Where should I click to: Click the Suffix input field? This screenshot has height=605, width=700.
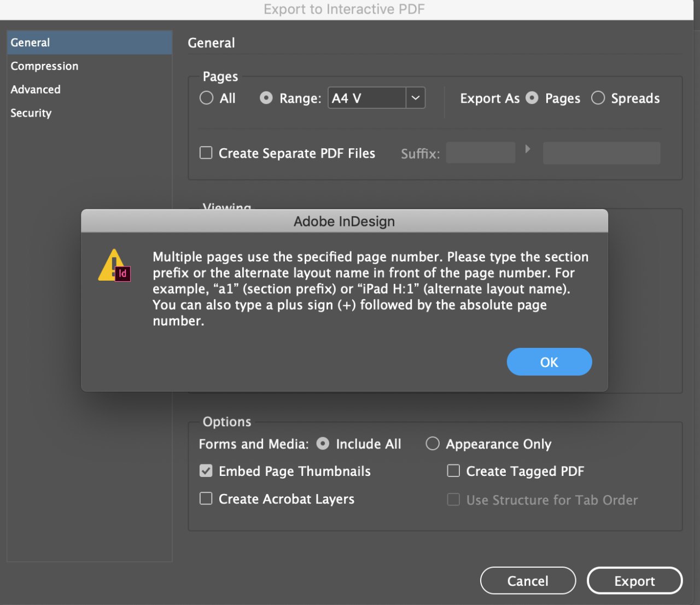click(481, 153)
